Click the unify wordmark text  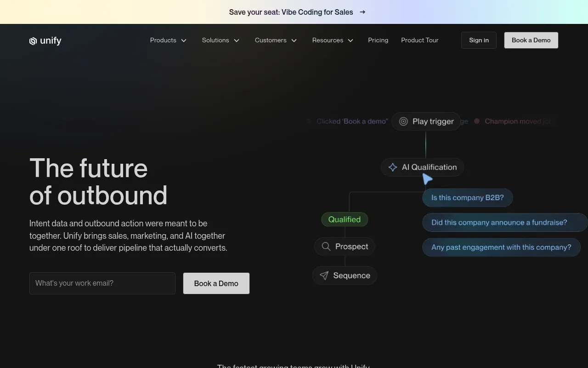pos(51,41)
